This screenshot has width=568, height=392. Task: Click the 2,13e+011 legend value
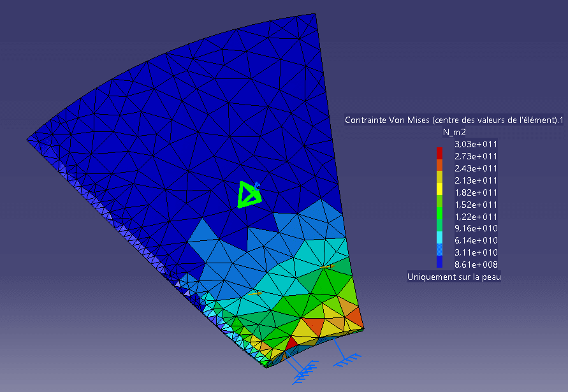476,180
